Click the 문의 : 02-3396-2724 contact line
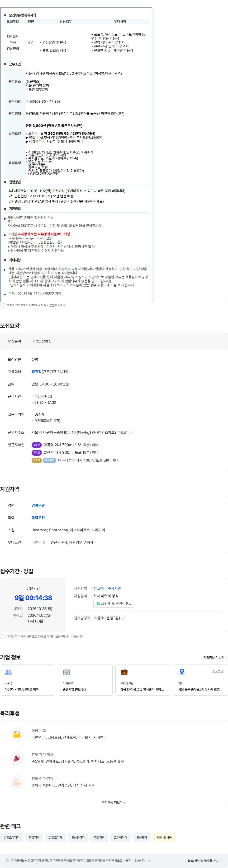The image size is (228, 868). pyautogui.click(x=35, y=294)
